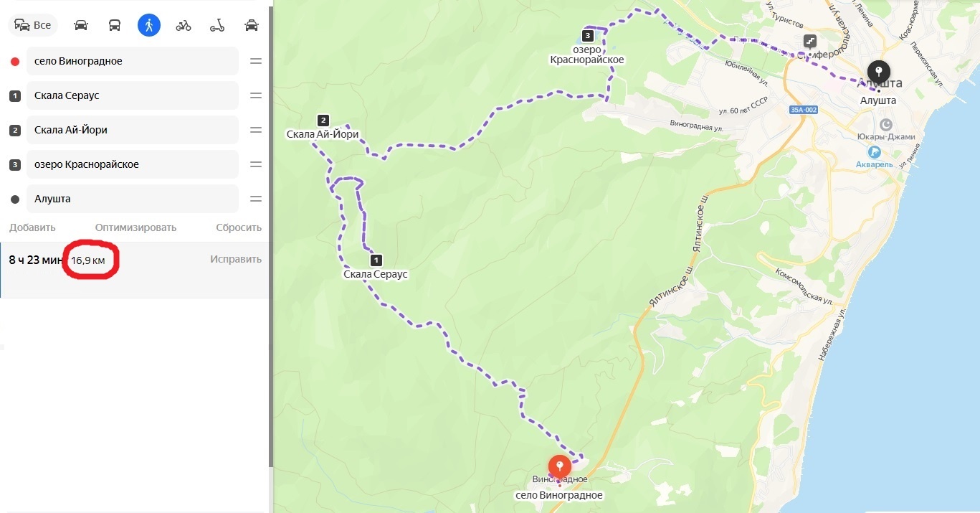This screenshot has height=513, width=980.
Task: Select the pedestrian walking mode icon
Action: coord(149,25)
